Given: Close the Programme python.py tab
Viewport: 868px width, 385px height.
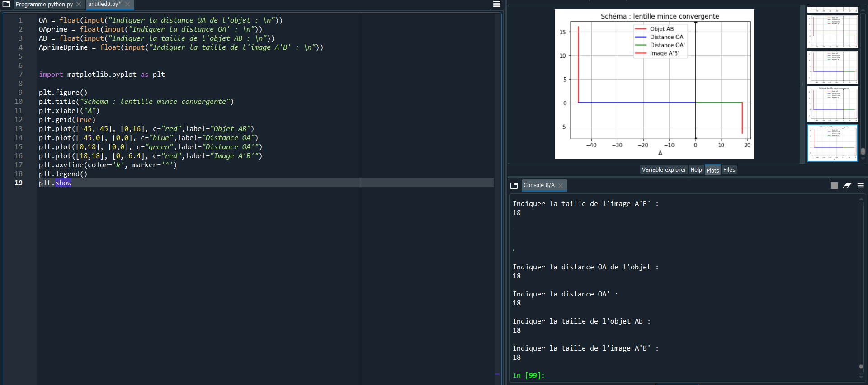Looking at the screenshot, I should 79,4.
